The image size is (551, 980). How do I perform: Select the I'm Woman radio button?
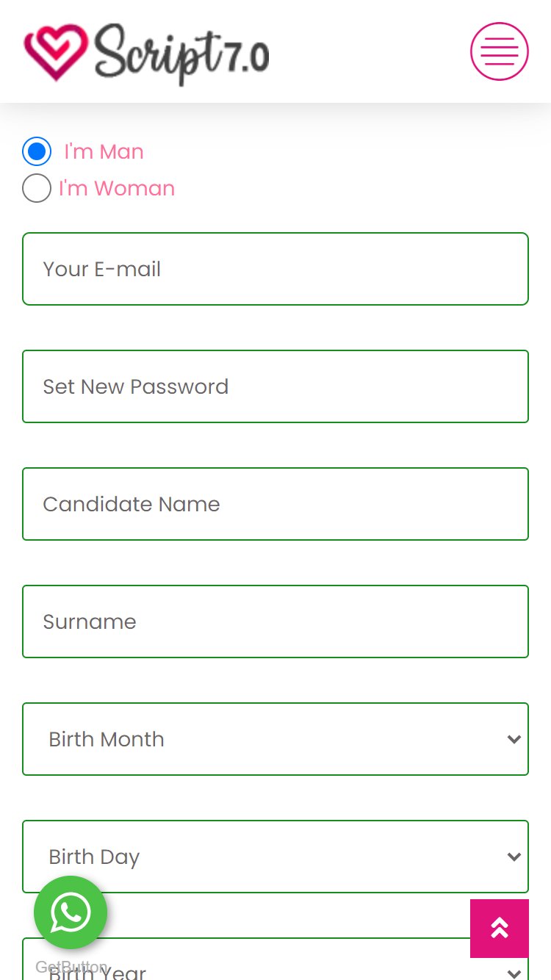[37, 188]
